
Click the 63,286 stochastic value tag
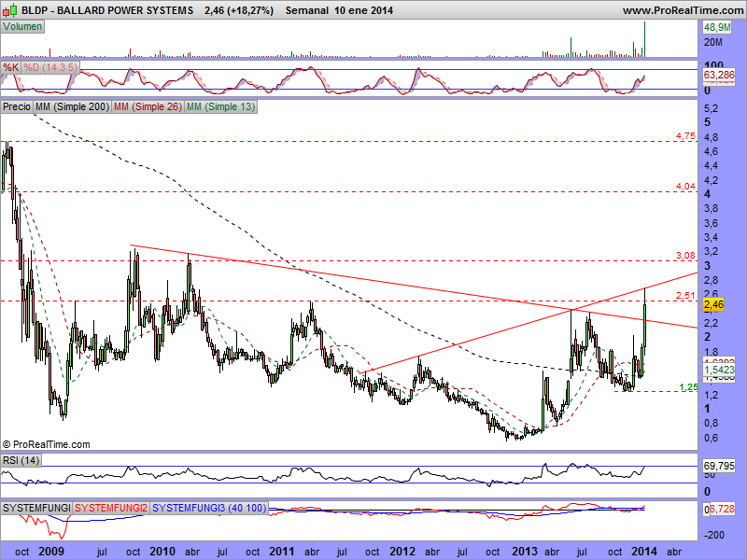(719, 75)
